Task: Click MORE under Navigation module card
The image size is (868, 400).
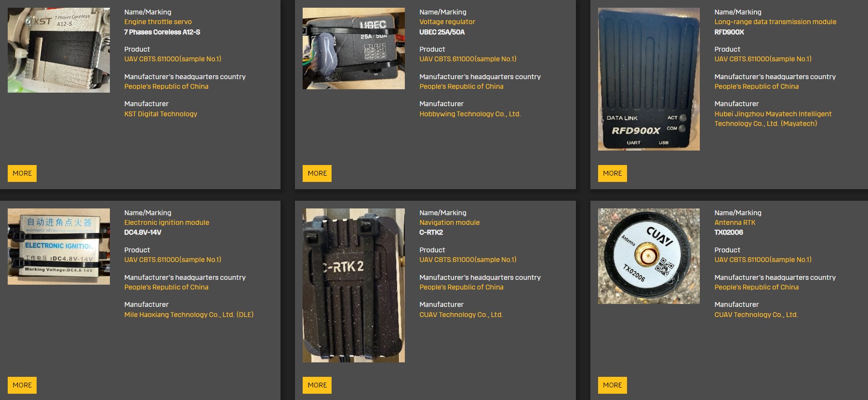Action: point(317,385)
